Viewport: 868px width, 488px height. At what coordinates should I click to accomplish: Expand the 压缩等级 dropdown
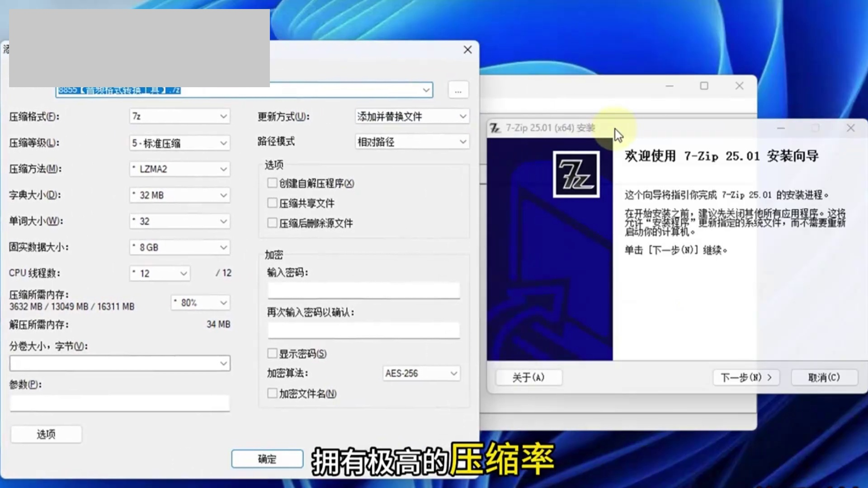(x=179, y=143)
